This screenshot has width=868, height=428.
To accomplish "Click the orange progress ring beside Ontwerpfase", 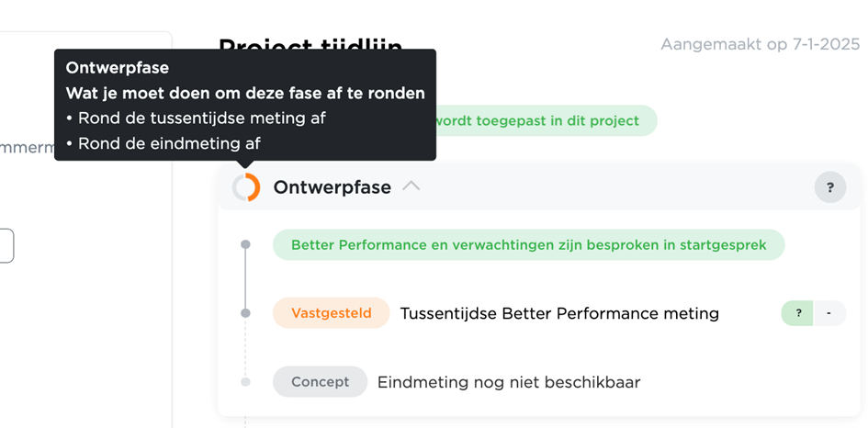I will point(246,187).
